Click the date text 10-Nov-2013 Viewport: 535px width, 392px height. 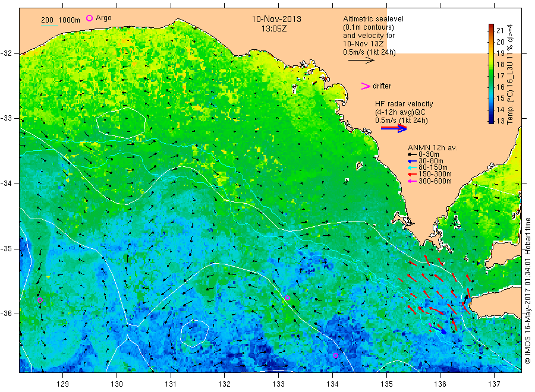coord(276,19)
